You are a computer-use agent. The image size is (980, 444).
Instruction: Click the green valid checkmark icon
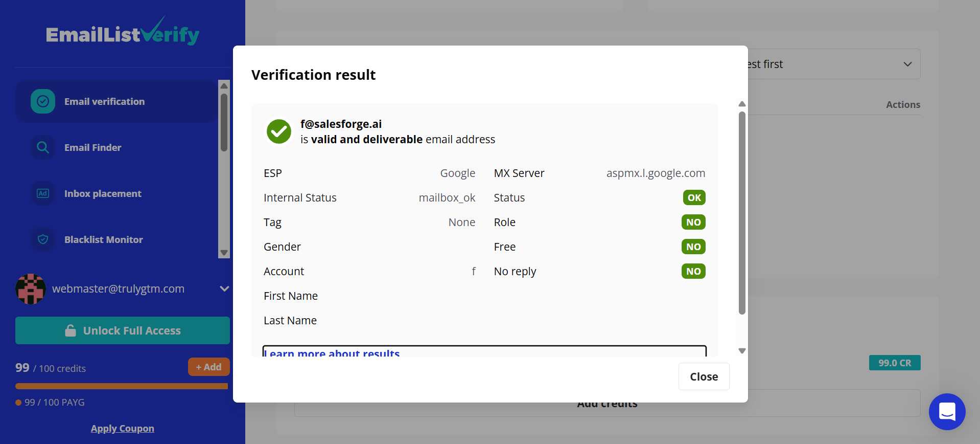tap(279, 131)
